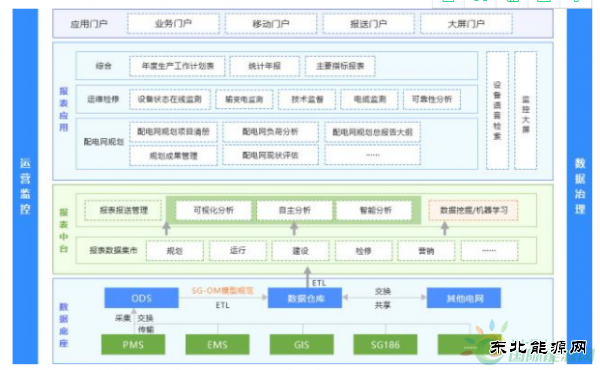Image resolution: width=600 pixels, height=370 pixels.
Task: Click the 营销 data mart box
Action: [x=426, y=251]
